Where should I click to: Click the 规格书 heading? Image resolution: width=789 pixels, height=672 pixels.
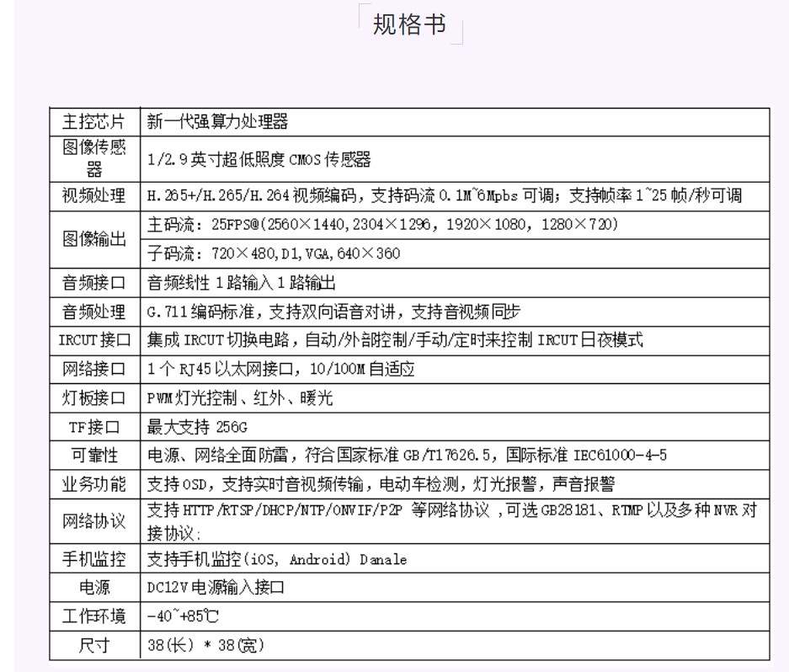(x=409, y=24)
